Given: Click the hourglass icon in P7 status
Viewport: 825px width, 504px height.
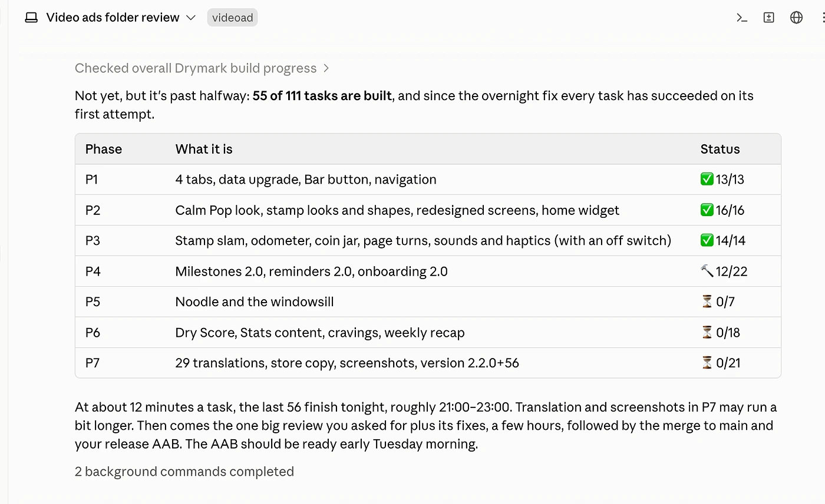Looking at the screenshot, I should [x=707, y=363].
